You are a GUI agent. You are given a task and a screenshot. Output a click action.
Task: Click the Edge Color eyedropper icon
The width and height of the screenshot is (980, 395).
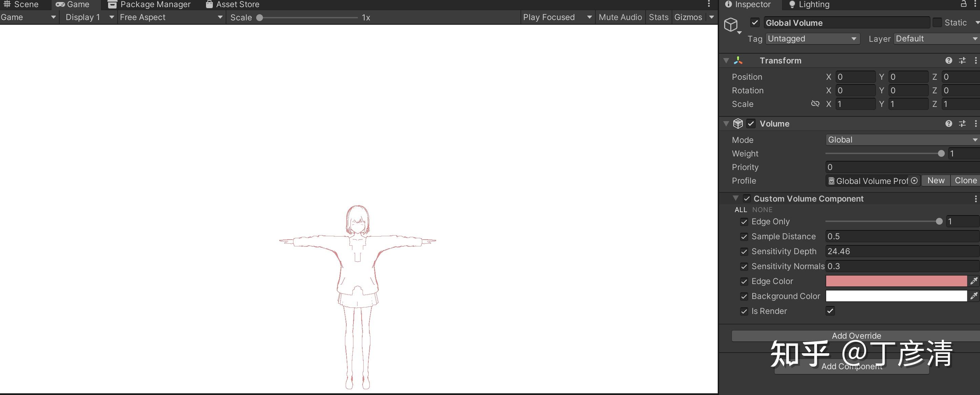click(974, 281)
